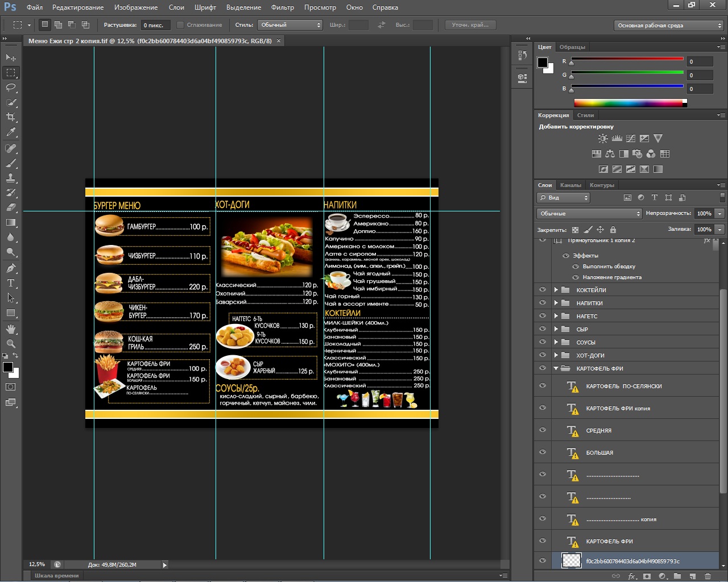Hide the СРЕДНЯЯ text layer
The width and height of the screenshot is (728, 582).
(543, 430)
